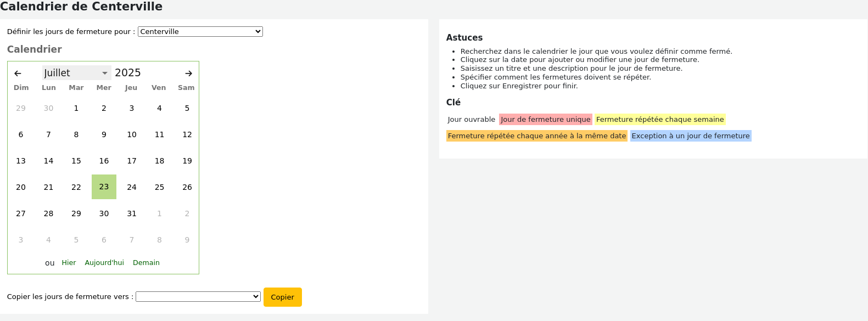Click the Hier shortcut link
This screenshot has width=868, height=321.
(x=69, y=263)
